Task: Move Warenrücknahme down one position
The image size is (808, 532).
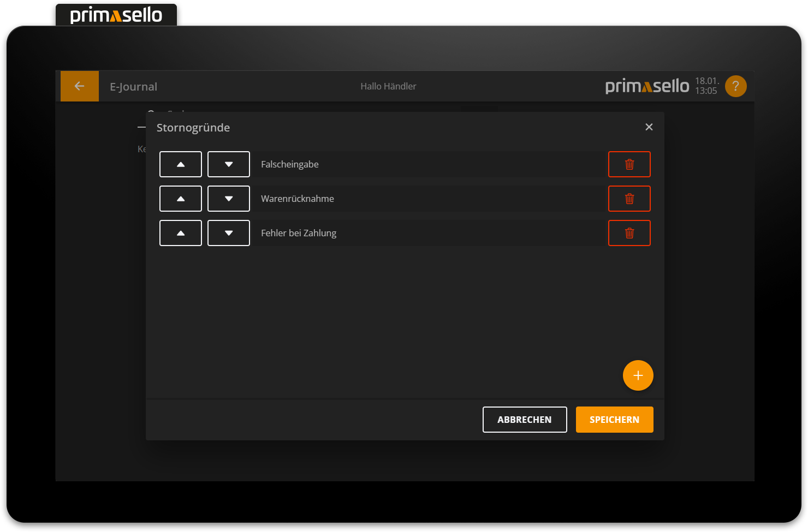Action: coord(229,199)
